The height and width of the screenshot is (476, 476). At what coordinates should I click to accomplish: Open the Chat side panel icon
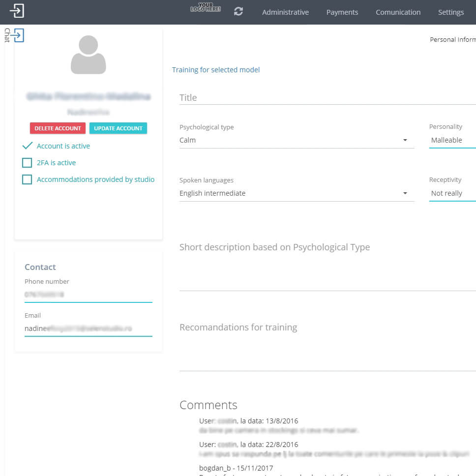point(18,35)
